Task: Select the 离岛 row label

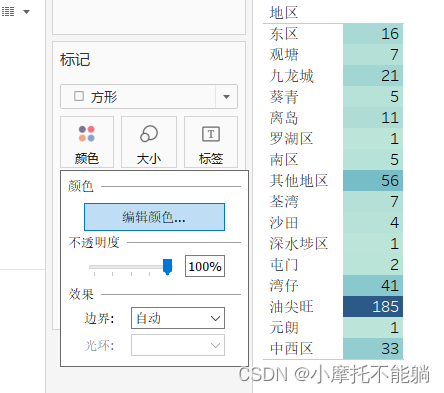Action: point(284,118)
